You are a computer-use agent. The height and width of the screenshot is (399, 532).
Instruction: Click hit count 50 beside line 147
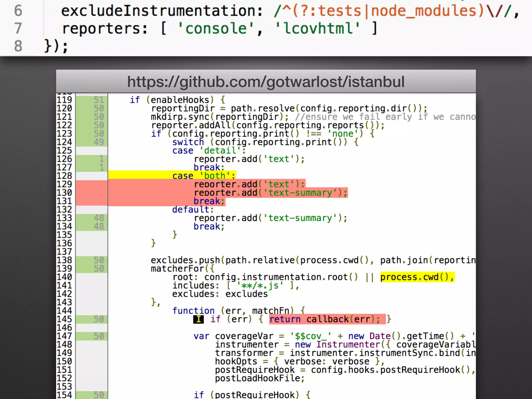(x=99, y=336)
